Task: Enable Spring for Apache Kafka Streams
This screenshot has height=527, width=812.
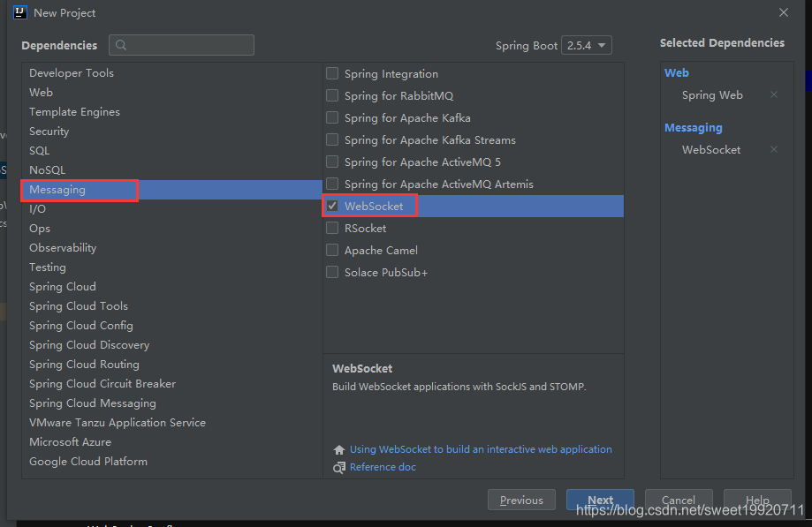Action: [x=332, y=139]
